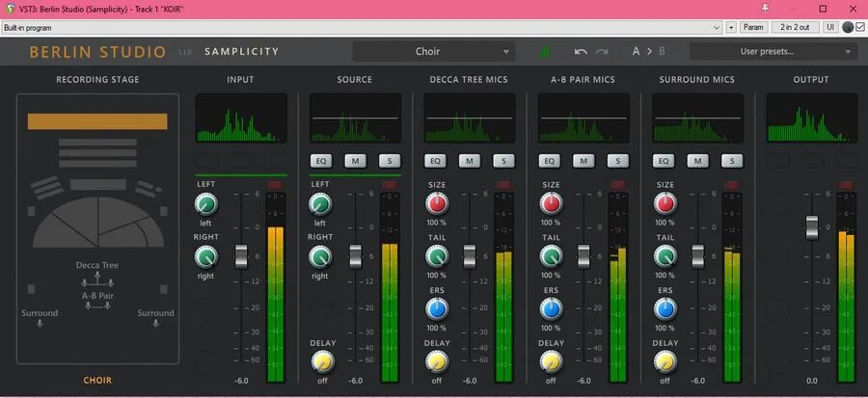Image resolution: width=868 pixels, height=398 pixels.
Task: Click the Source level fader handle
Action: pos(355,256)
